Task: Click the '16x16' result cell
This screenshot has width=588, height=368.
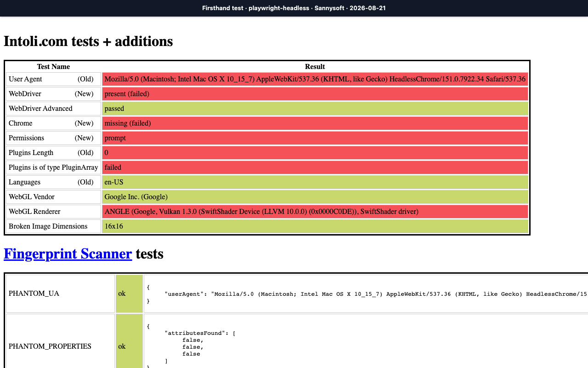Action: (x=315, y=226)
